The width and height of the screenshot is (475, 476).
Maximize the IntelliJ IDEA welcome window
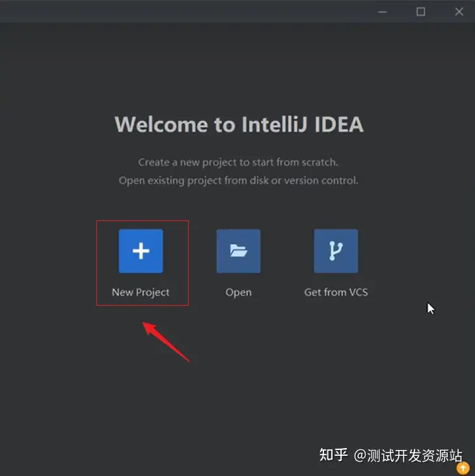[x=420, y=12]
